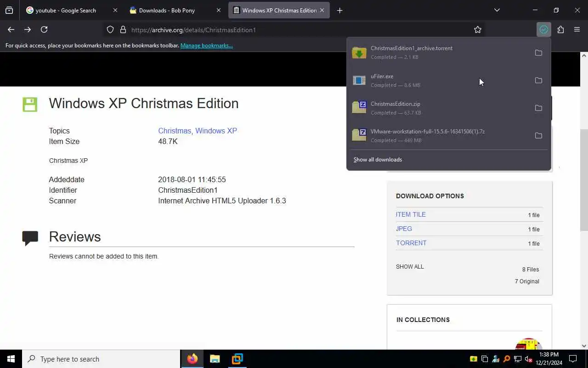Click the muted volume tray icon
588x368 pixels.
tap(528, 359)
